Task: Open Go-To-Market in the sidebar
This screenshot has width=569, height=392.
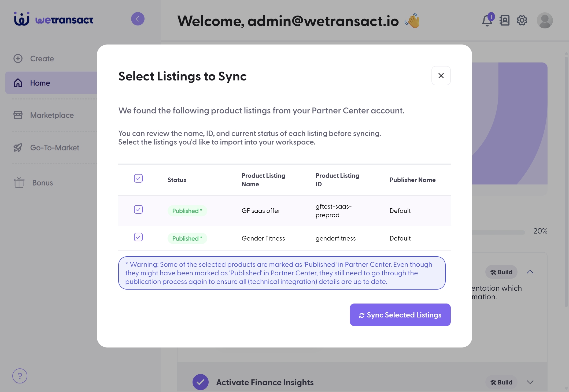Action: (46, 147)
